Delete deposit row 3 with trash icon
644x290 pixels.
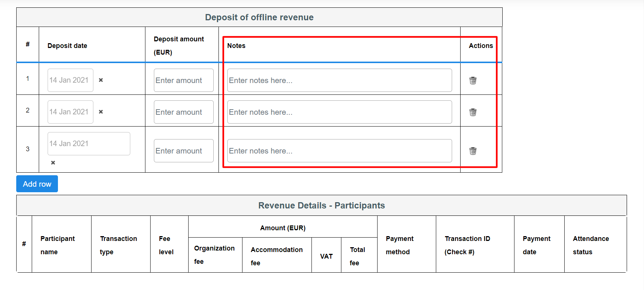[473, 151]
